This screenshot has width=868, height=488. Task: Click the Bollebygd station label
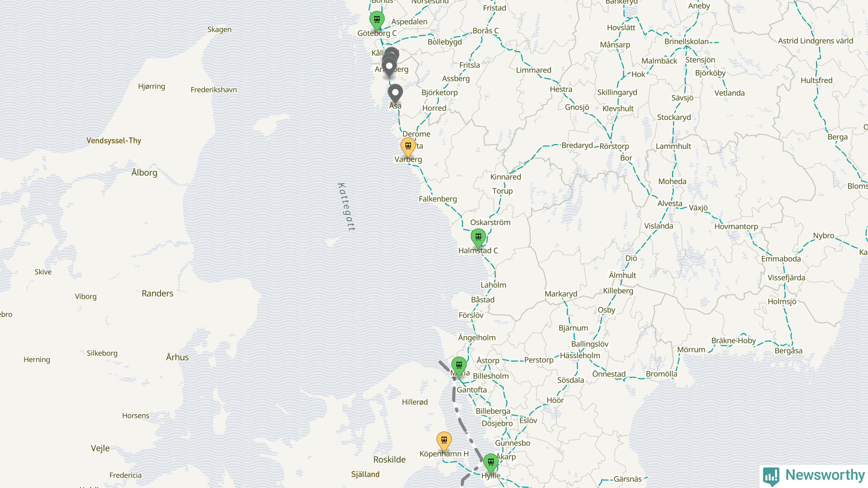(x=445, y=42)
